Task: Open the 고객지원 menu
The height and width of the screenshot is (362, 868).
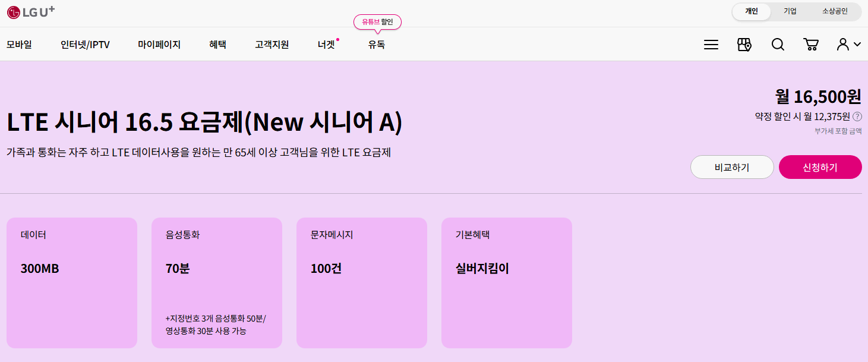Action: click(x=271, y=44)
